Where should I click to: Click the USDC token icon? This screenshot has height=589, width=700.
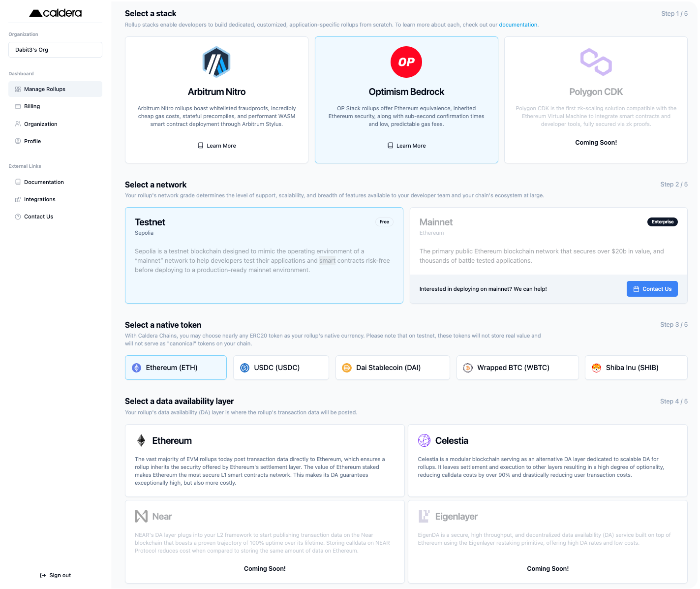(x=244, y=368)
